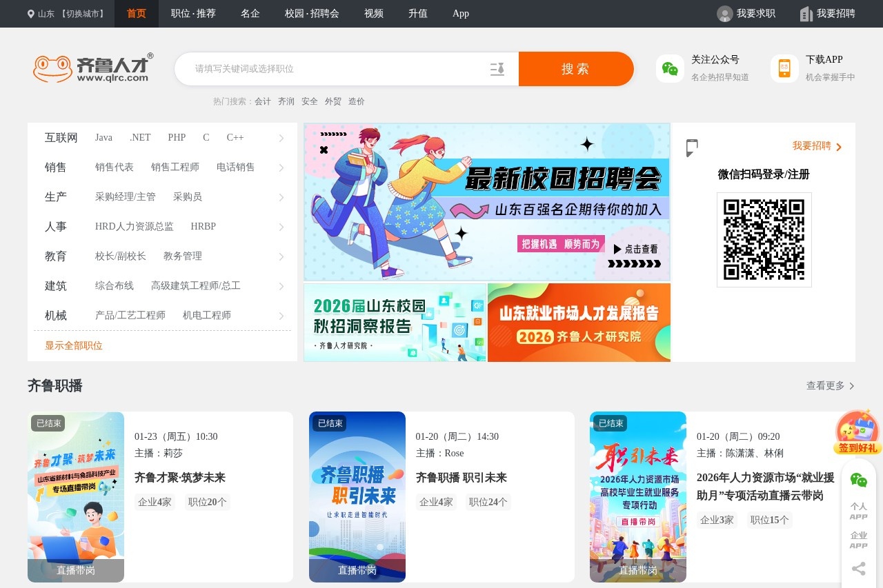Open the 校园·招聘会 menu item
Viewport: 883px width, 588px height.
312,14
